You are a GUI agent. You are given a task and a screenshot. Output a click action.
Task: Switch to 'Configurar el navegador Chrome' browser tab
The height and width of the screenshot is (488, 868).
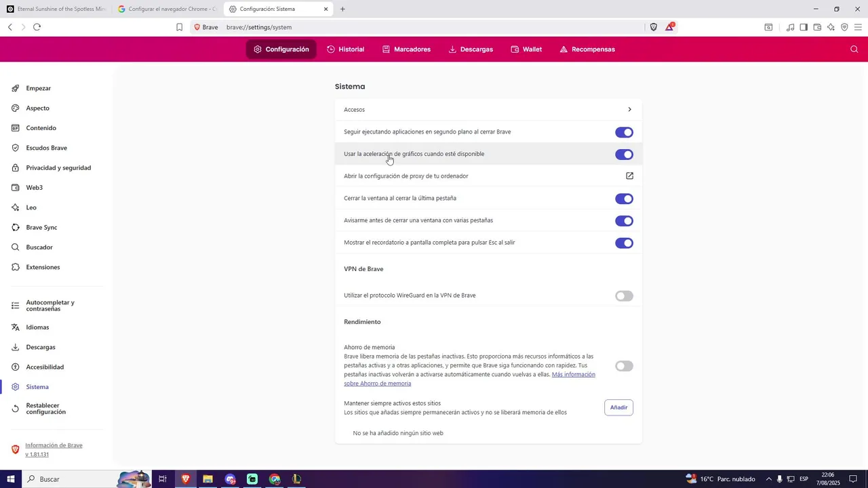(x=167, y=9)
